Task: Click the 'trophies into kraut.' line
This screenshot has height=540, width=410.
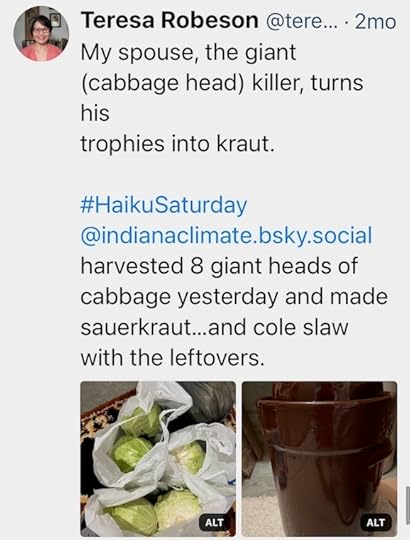Action: click(x=178, y=144)
